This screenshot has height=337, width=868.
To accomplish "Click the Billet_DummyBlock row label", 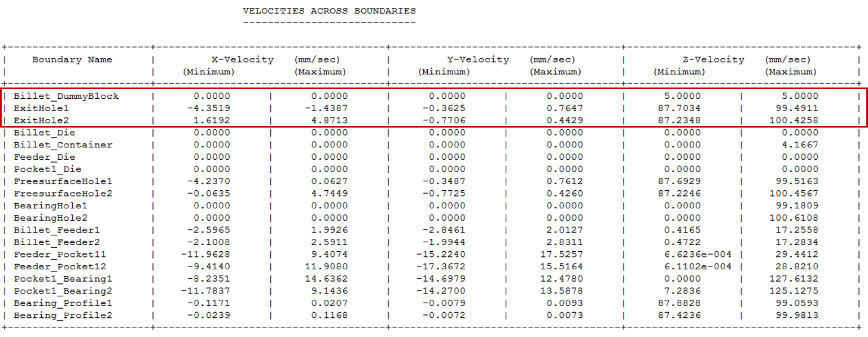I will 66,96.
